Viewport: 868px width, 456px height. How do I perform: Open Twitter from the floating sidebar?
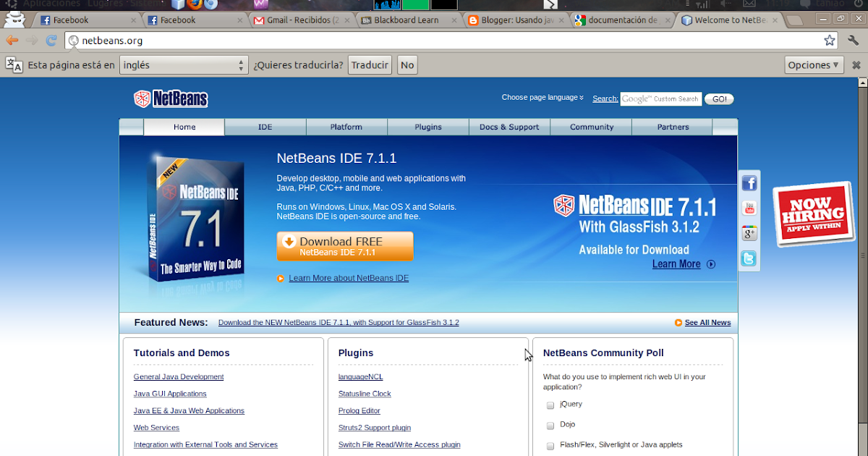tap(749, 258)
